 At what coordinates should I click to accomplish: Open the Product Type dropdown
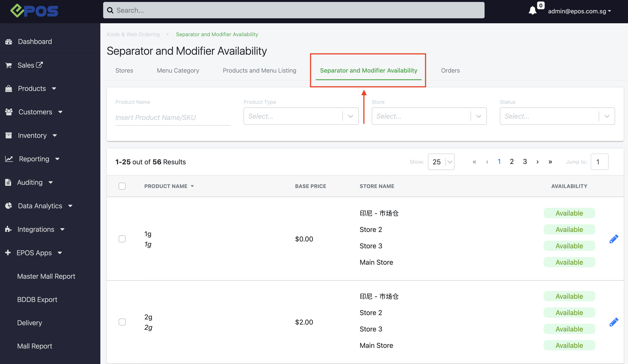(301, 116)
